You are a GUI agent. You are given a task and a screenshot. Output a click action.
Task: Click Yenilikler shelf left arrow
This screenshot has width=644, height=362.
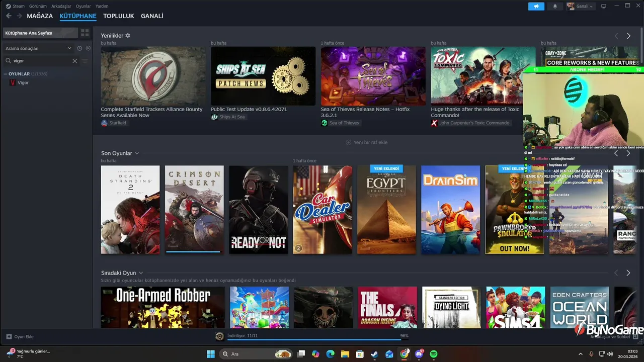coord(616,36)
